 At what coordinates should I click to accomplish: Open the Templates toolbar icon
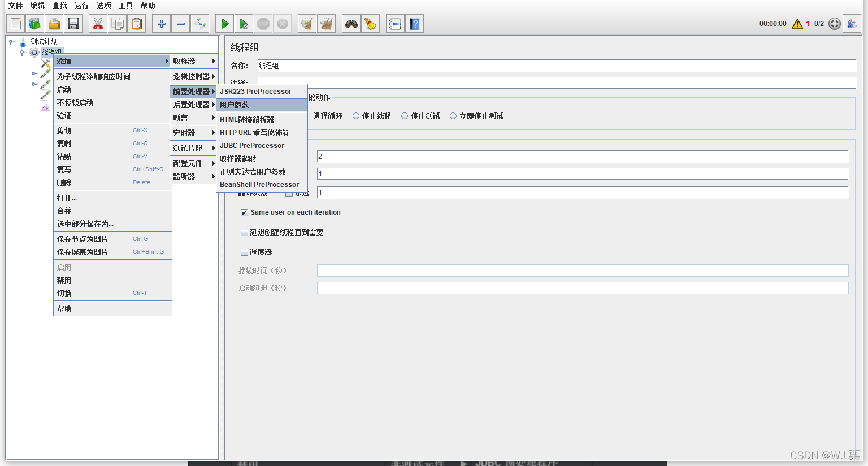coord(35,24)
